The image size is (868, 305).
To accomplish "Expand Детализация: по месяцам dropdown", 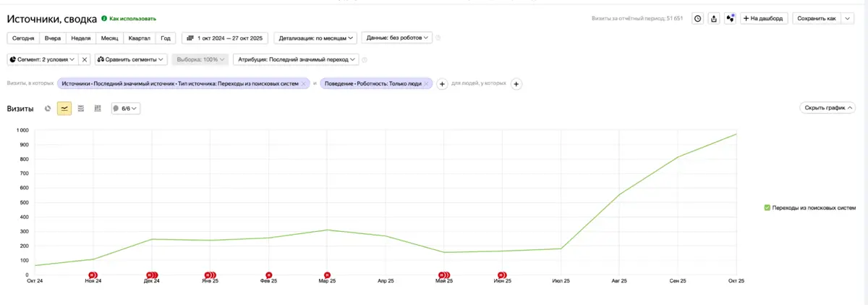I will (315, 38).
